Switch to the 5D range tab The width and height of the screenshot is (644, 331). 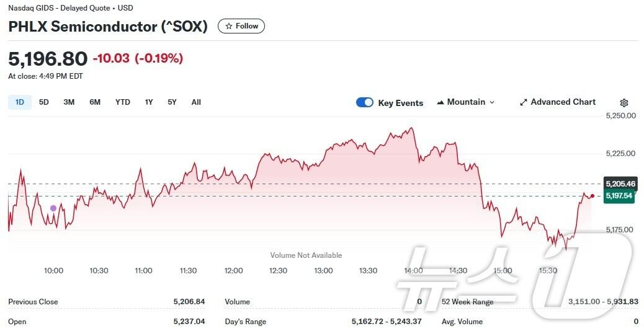43,102
